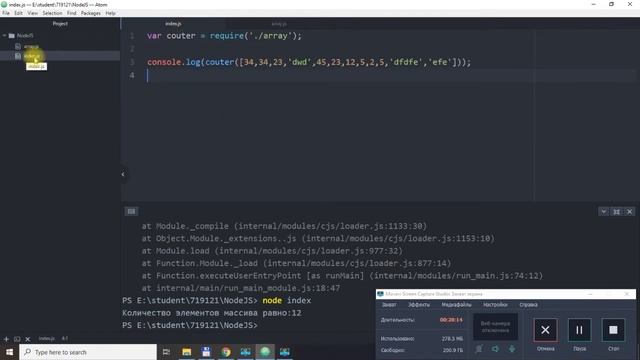Viewport: 640px width, 360px height.
Task: Open Google Chrome from taskbar
Action: pos(226,352)
